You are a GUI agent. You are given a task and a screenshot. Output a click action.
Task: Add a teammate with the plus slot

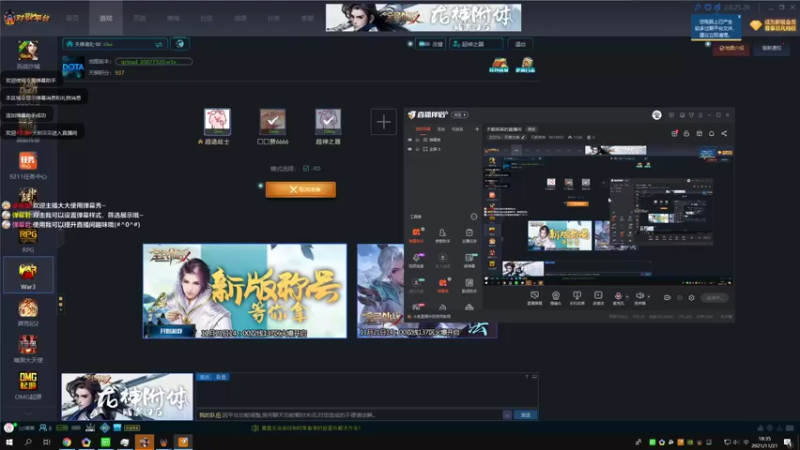coord(383,122)
